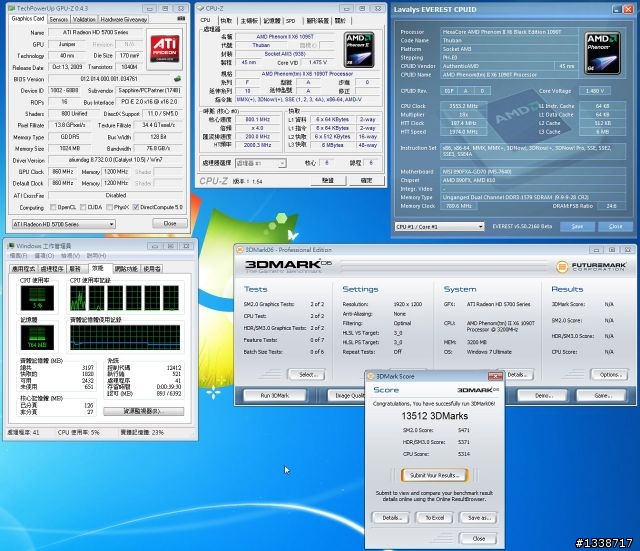
Task: Click the CPU usage gauge in Task Manager
Action: pyautogui.click(x=37, y=298)
